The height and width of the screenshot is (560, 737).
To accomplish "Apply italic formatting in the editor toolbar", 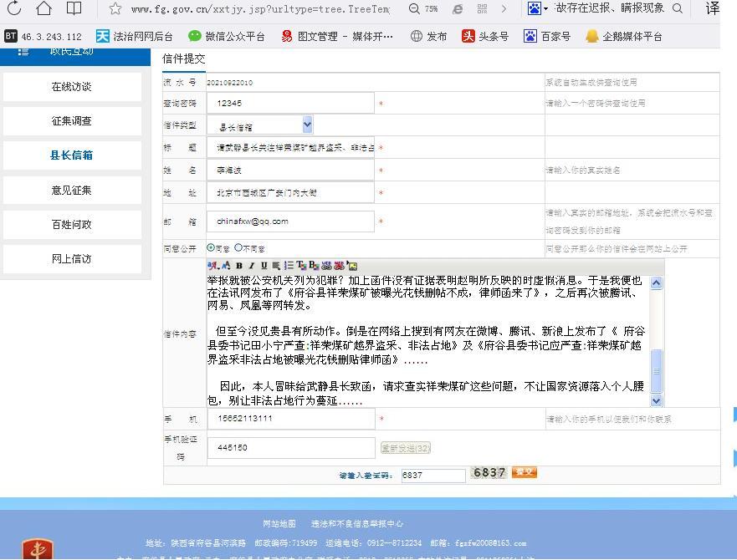I will pos(251,266).
